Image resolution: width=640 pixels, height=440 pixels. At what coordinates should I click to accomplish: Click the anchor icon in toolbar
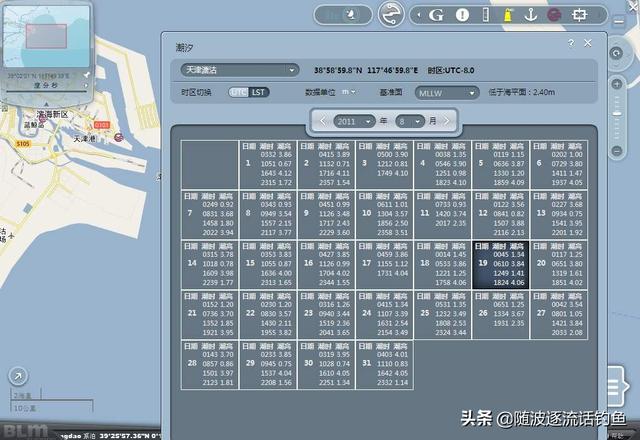click(530, 15)
